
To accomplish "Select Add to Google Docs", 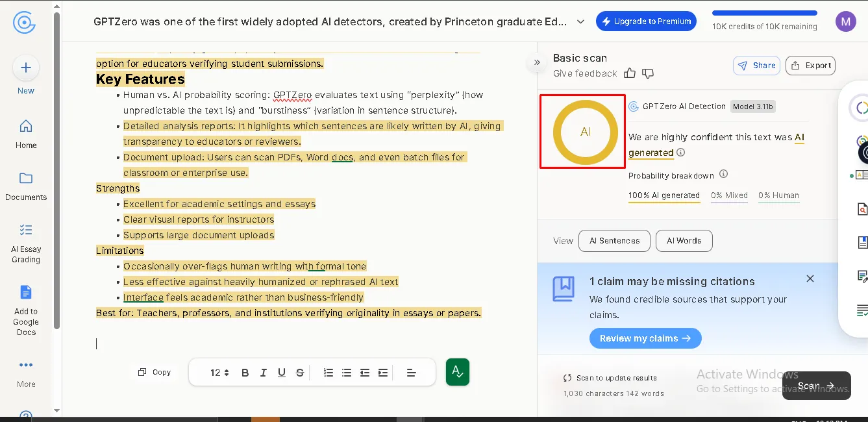I will 26,311.
